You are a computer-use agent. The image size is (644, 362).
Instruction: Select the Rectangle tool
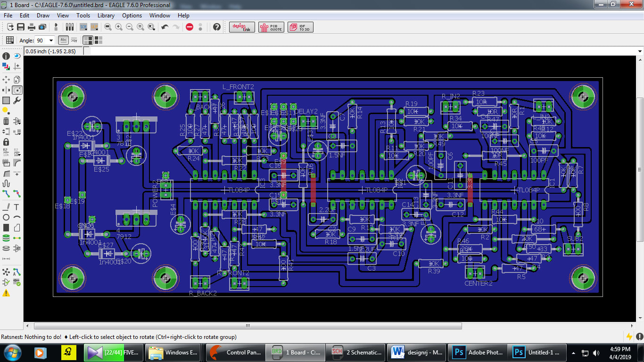tap(6, 228)
